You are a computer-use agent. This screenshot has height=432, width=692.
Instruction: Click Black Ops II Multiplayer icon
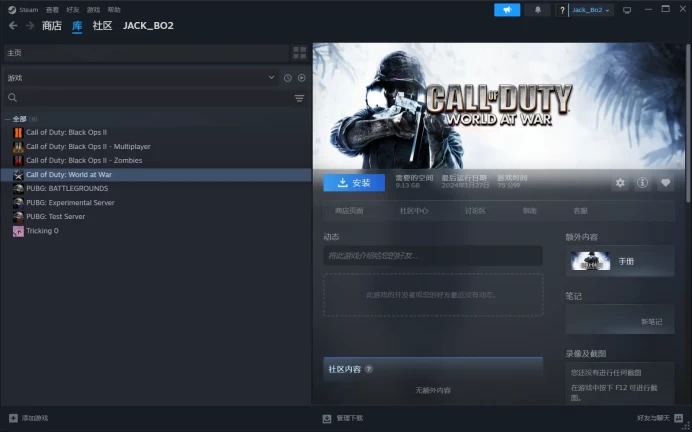(x=18, y=147)
